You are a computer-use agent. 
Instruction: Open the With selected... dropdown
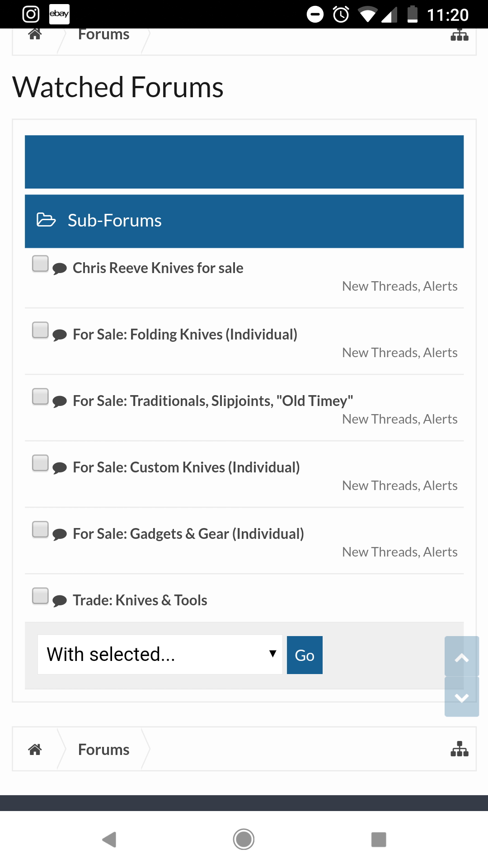coord(160,655)
